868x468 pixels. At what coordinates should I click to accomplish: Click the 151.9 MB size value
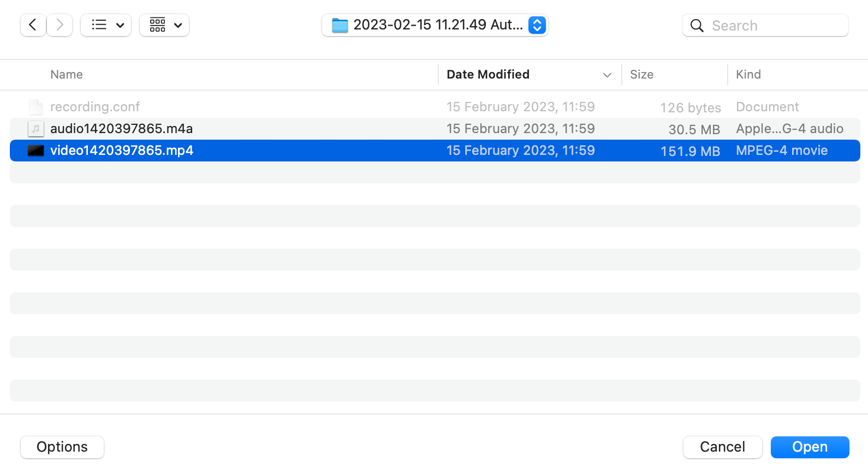coord(691,151)
